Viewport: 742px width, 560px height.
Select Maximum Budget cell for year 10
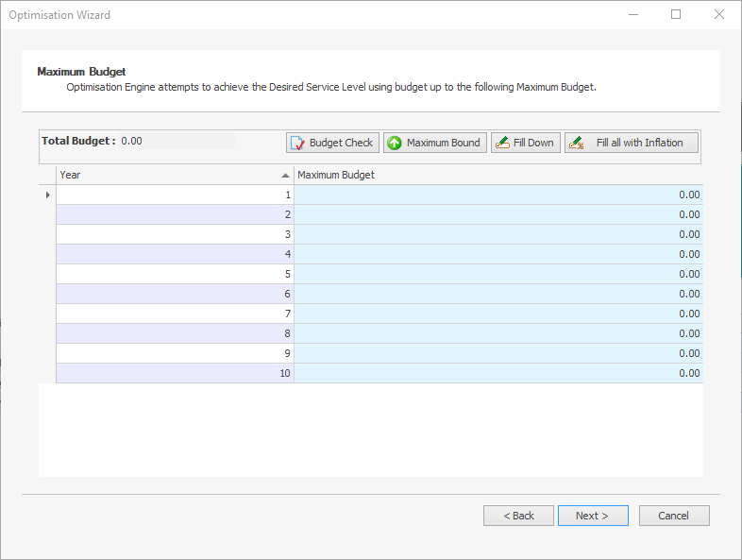pyautogui.click(x=498, y=373)
